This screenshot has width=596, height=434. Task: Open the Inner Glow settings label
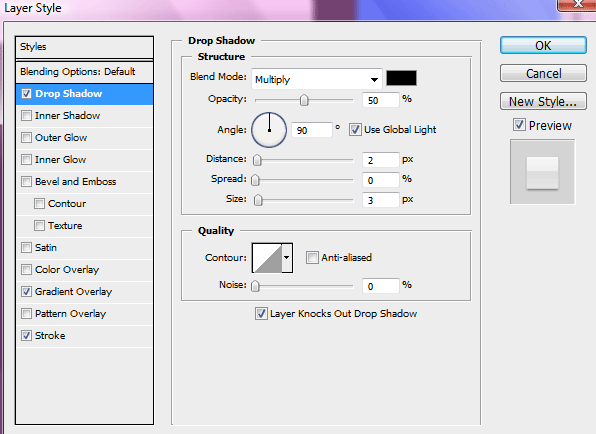pos(60,160)
